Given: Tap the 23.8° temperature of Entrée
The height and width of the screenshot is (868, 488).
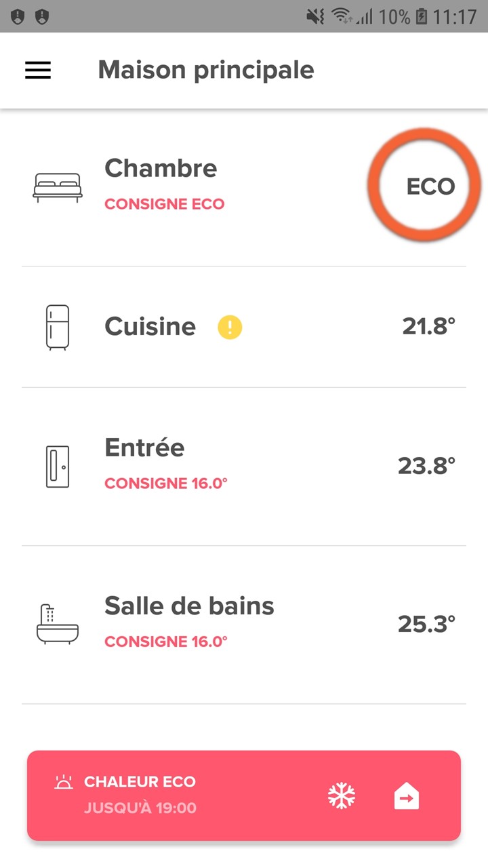Looking at the screenshot, I should pyautogui.click(x=426, y=467).
